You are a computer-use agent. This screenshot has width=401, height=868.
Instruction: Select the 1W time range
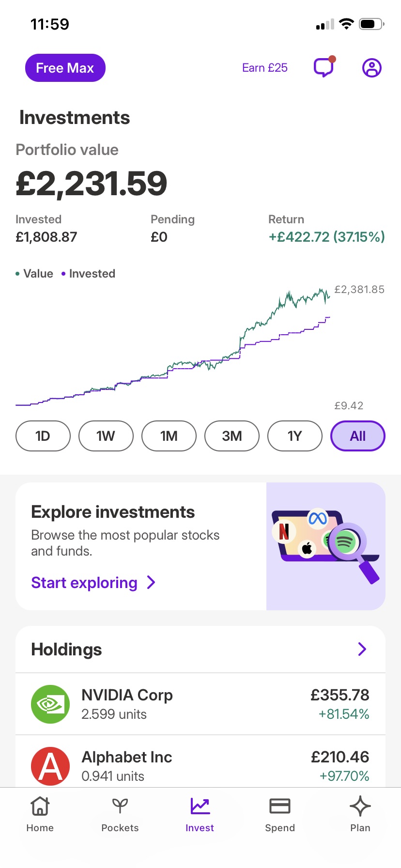pyautogui.click(x=106, y=436)
